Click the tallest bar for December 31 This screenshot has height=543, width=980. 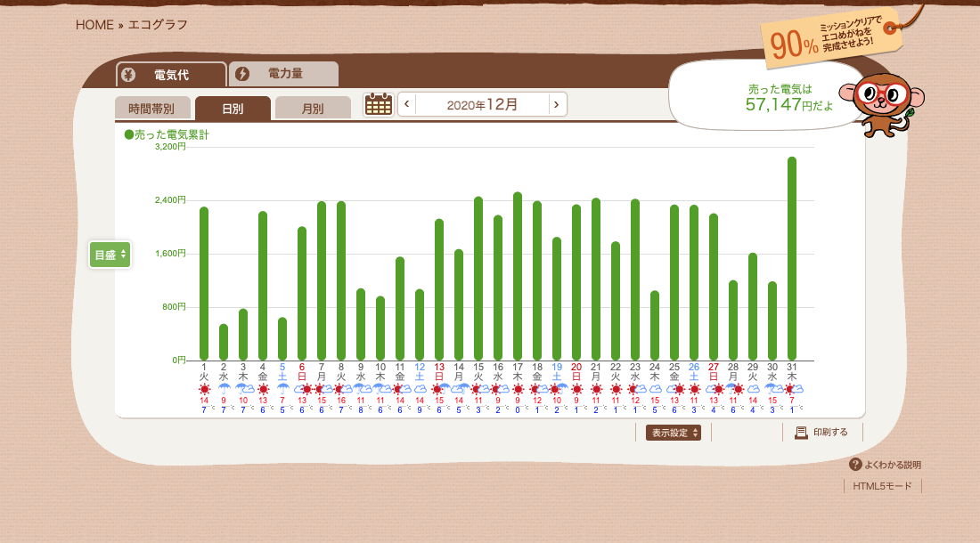pos(791,258)
